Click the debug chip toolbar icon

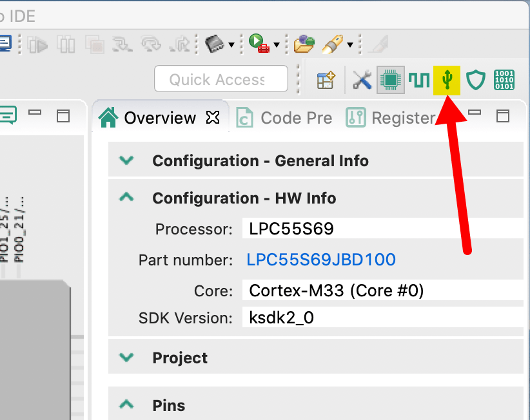[215, 44]
